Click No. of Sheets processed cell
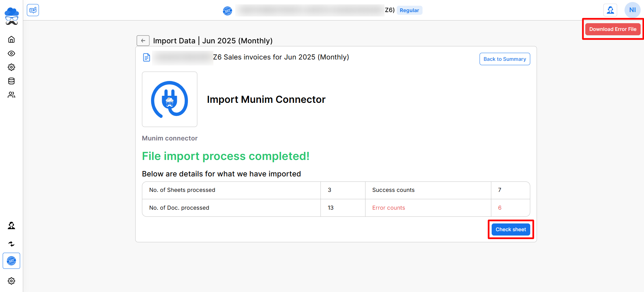This screenshot has width=644, height=292. (232, 190)
